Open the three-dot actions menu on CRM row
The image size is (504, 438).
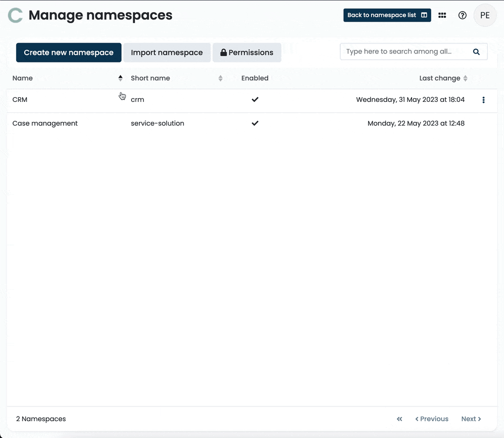point(484,100)
